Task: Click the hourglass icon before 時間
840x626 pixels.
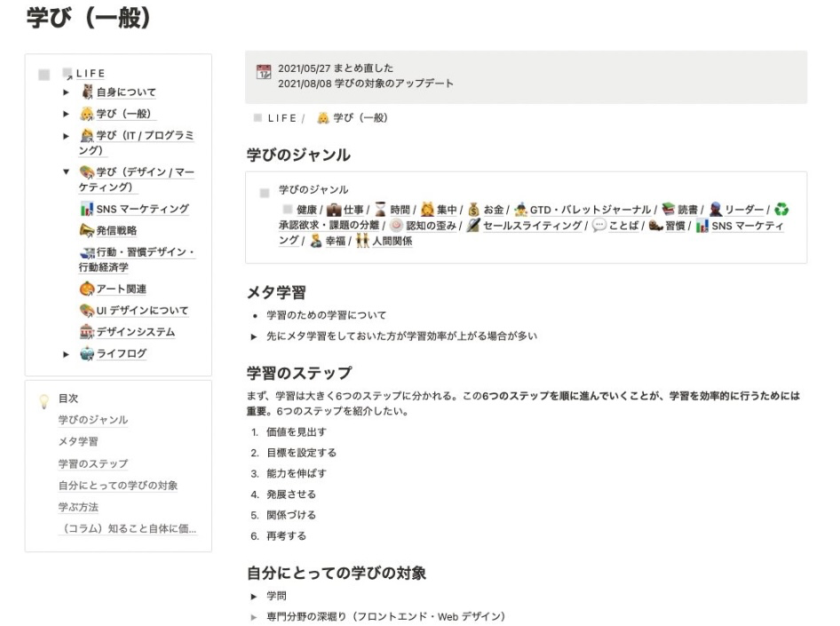Action: pos(380,210)
